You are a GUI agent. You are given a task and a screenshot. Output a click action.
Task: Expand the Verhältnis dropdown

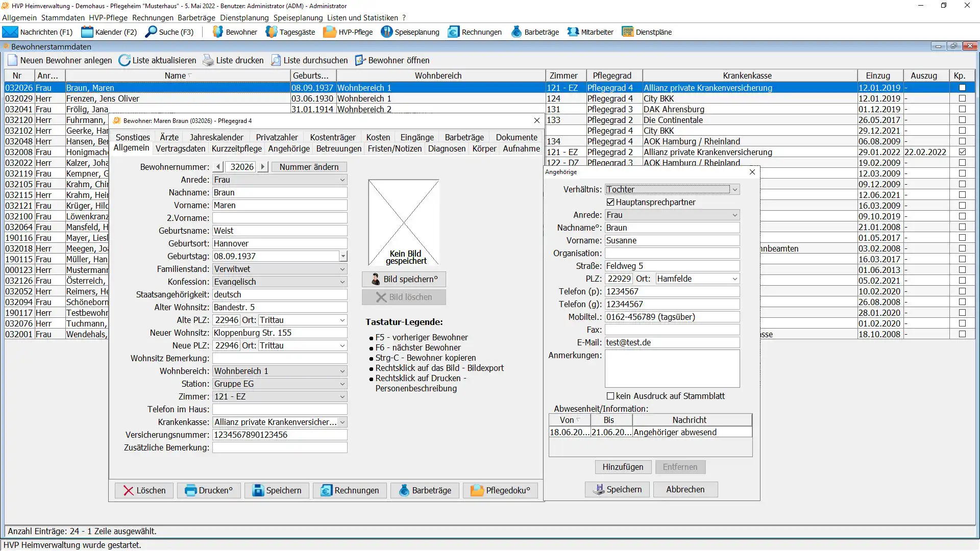(735, 190)
